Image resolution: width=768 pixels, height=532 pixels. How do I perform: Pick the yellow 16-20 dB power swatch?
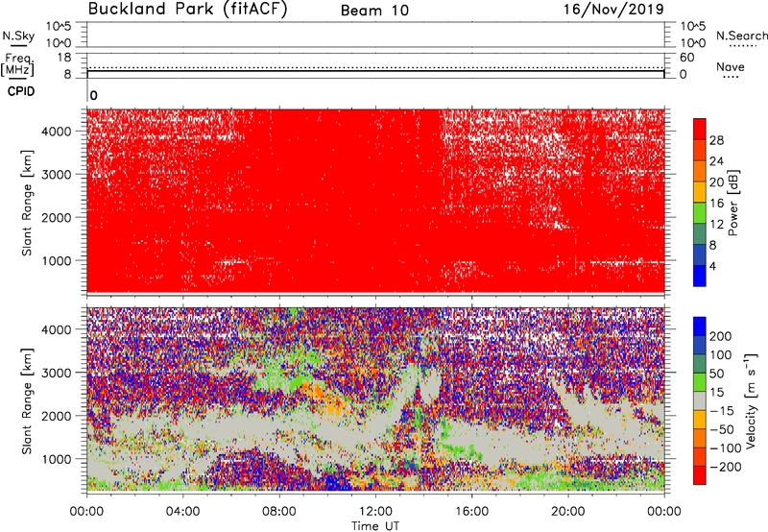point(700,192)
